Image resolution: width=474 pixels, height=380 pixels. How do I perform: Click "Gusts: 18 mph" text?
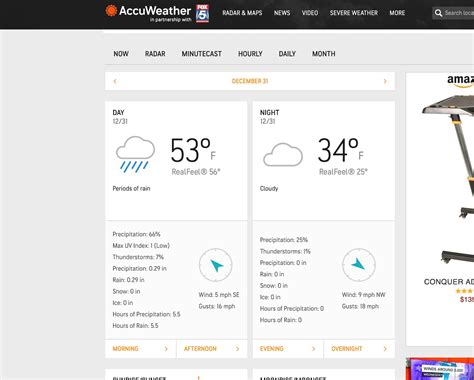click(x=360, y=306)
